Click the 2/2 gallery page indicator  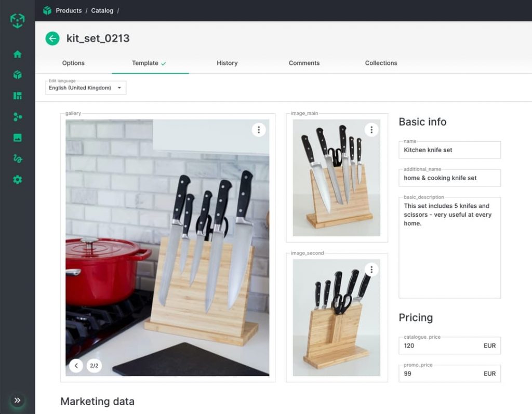click(x=94, y=366)
